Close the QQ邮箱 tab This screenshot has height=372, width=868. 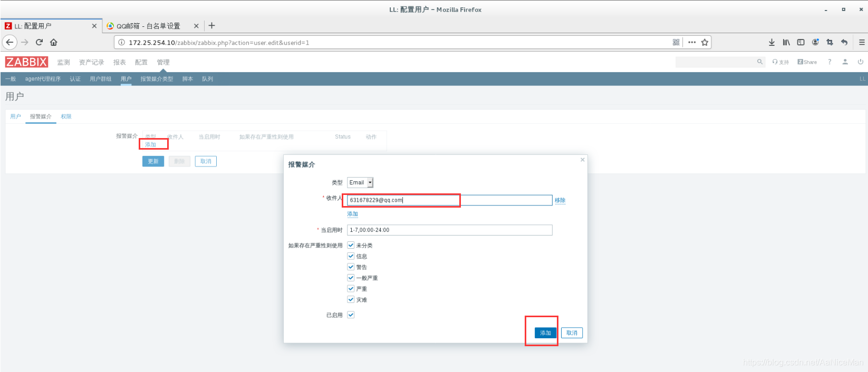(x=196, y=26)
